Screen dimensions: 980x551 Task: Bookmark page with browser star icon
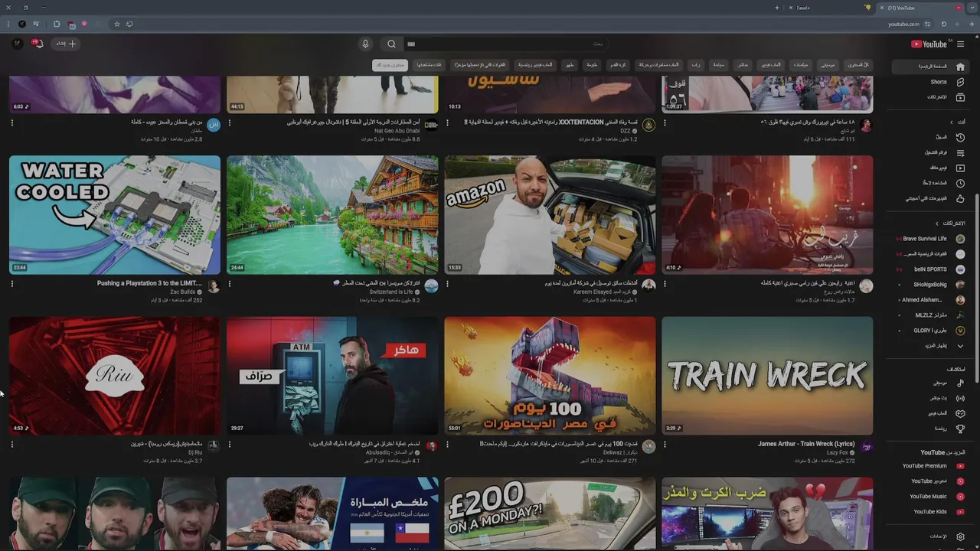tap(116, 24)
